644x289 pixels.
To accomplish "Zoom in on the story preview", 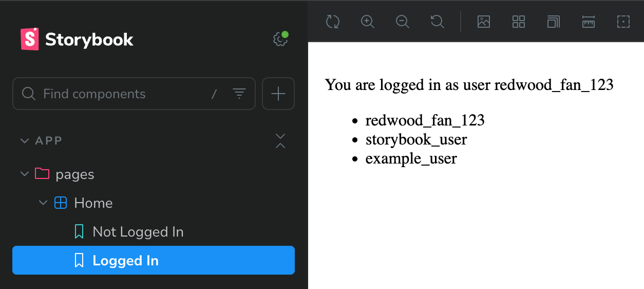I will [368, 22].
